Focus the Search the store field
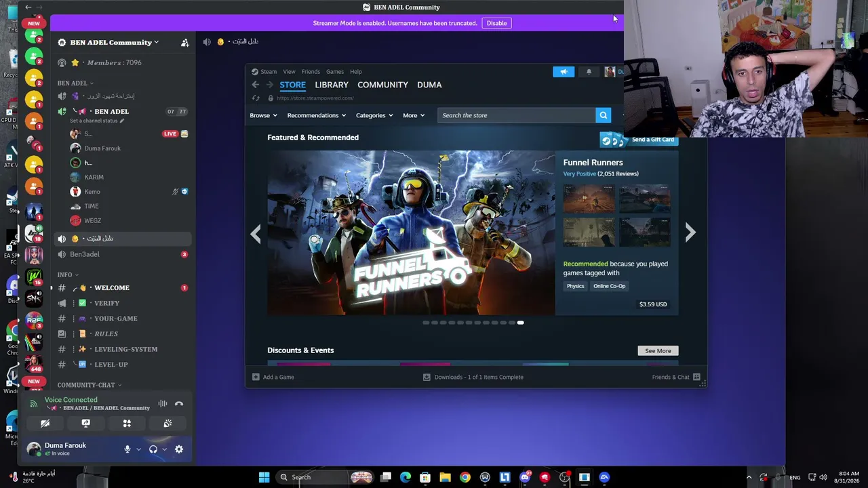 point(516,115)
